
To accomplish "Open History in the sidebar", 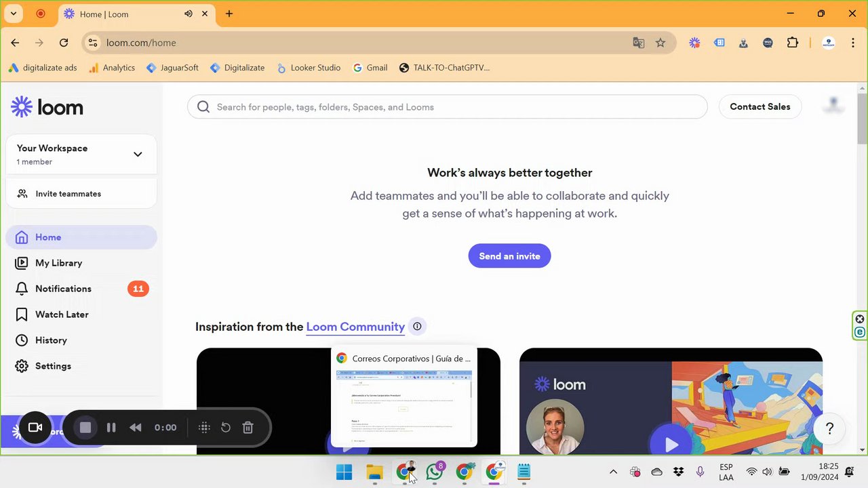I will pos(81,340).
